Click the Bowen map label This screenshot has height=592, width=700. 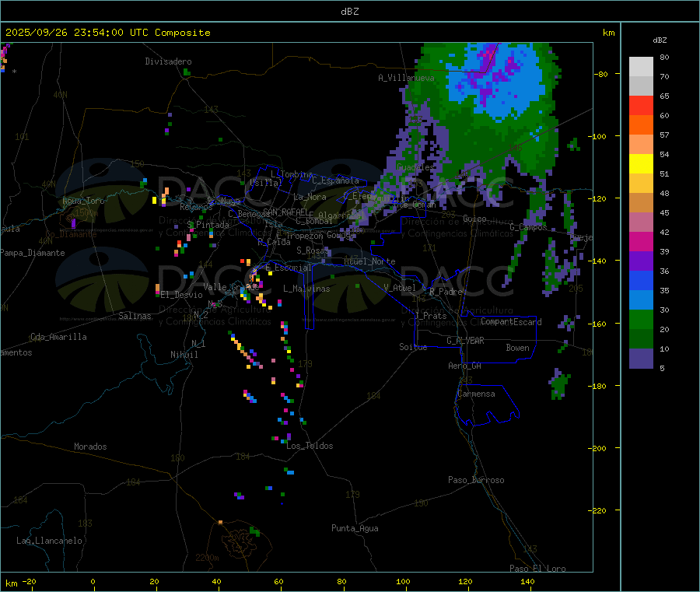pos(517,348)
